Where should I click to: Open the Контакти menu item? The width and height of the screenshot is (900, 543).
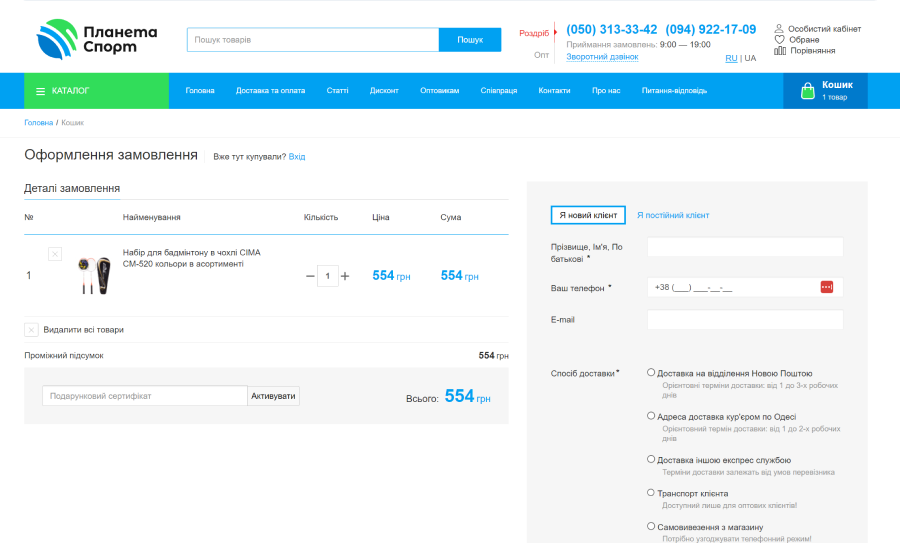click(x=554, y=91)
